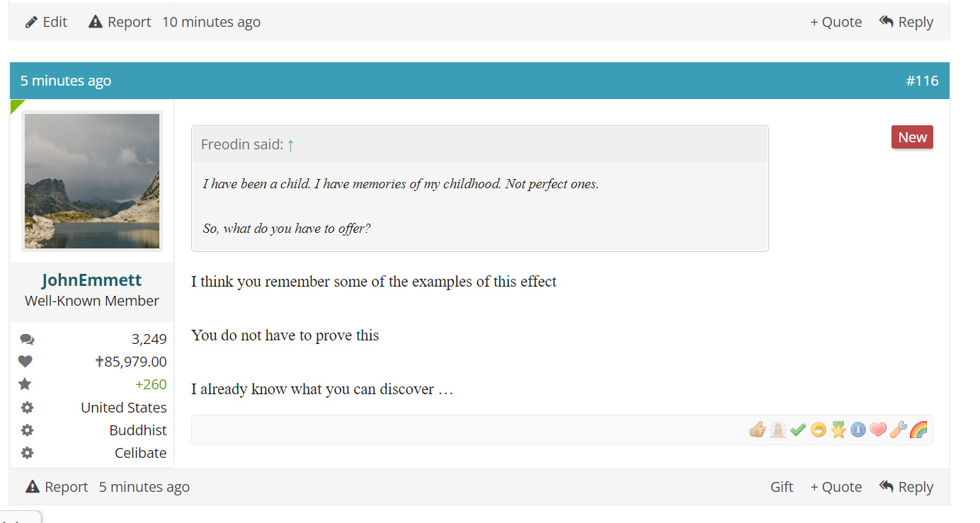
Task: Reply to JohnEmmett's post
Action: (x=906, y=487)
